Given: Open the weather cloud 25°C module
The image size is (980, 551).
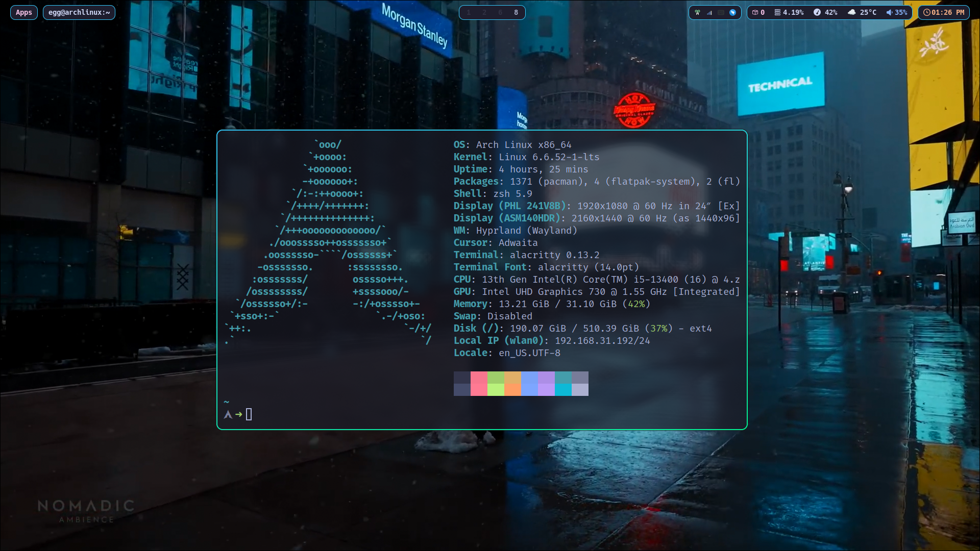Looking at the screenshot, I should click(x=862, y=12).
